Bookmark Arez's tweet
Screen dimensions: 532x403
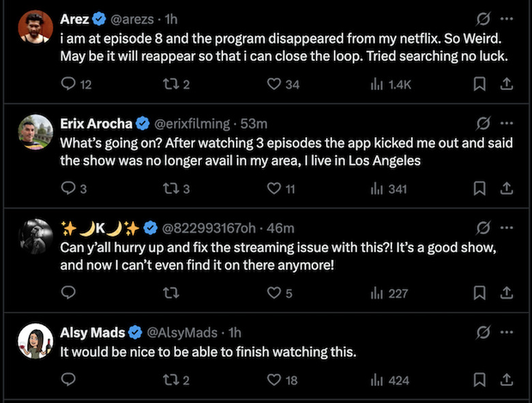pyautogui.click(x=479, y=84)
